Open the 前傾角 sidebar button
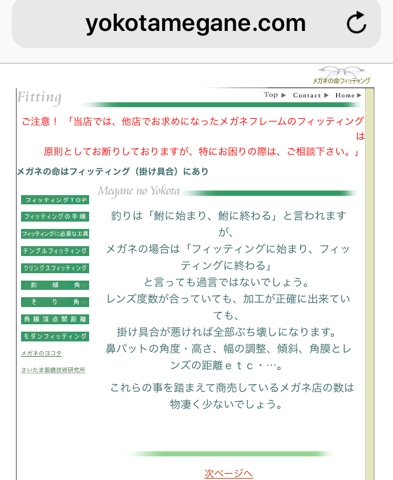Screen dimensions: 393x480 point(55,285)
